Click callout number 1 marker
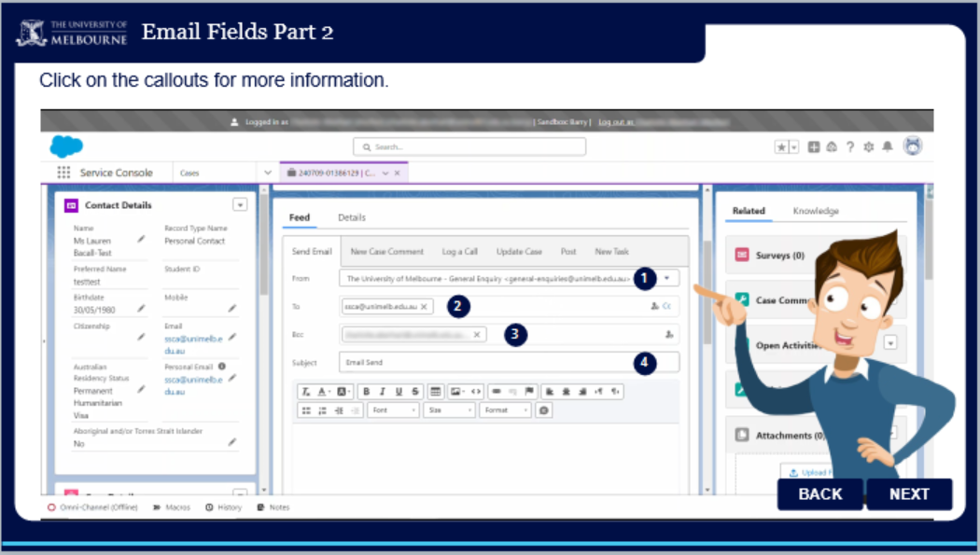Screen dimensions: 980x555 click(644, 278)
